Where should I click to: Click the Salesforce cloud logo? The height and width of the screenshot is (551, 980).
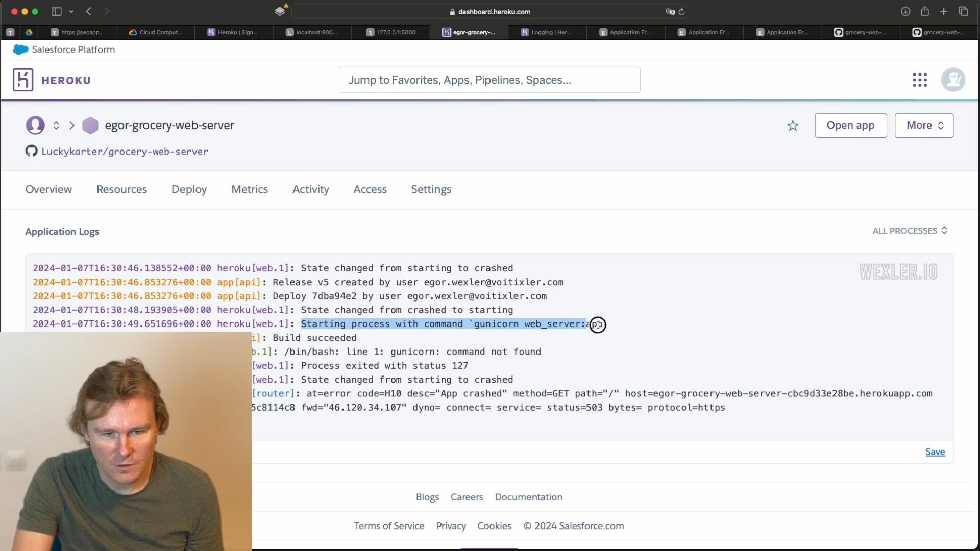(x=20, y=49)
